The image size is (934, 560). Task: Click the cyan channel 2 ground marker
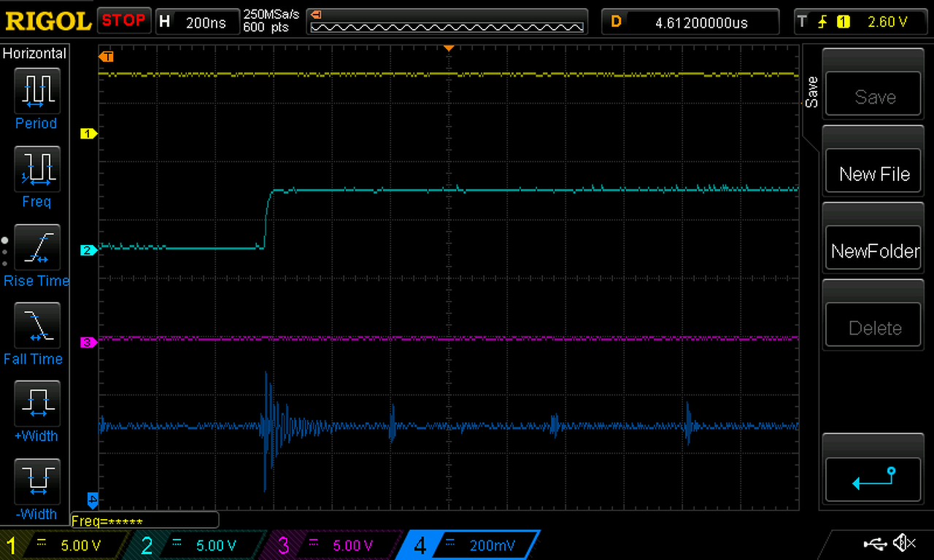[x=88, y=250]
